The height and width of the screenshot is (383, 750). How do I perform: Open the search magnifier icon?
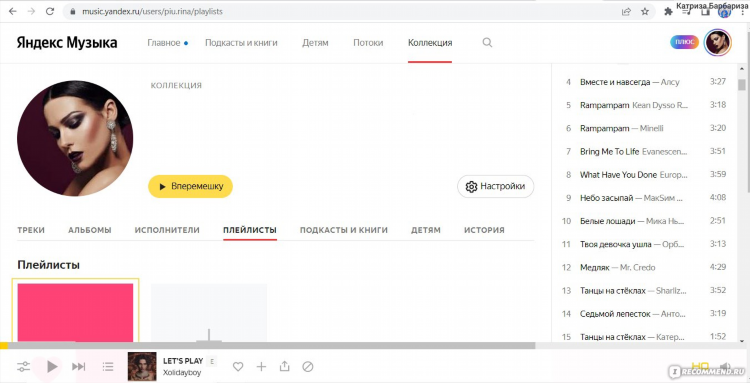pos(487,43)
